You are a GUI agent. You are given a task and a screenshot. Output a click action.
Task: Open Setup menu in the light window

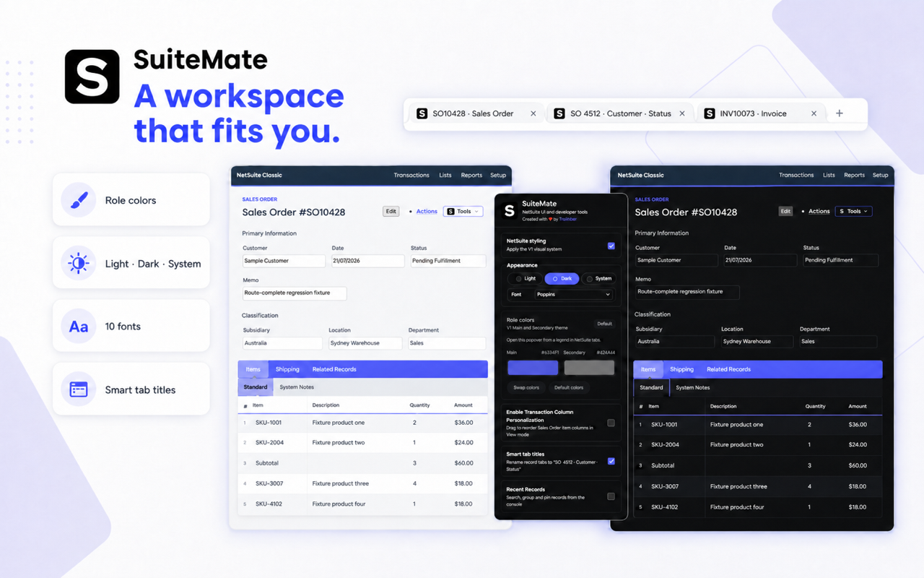coord(498,175)
